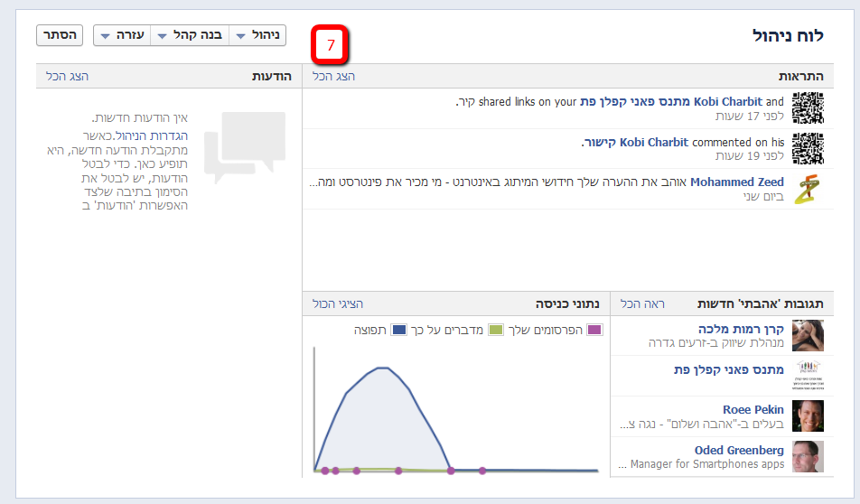Click הציגי הכול in insights panel
The image size is (860, 504).
click(338, 304)
